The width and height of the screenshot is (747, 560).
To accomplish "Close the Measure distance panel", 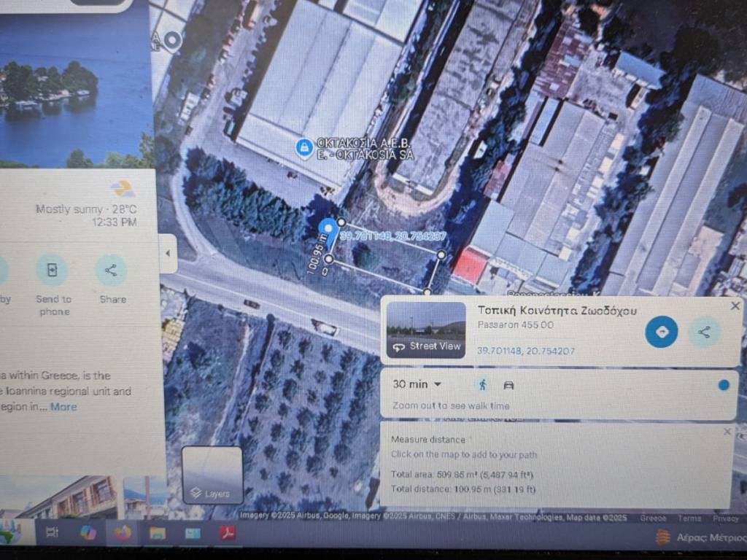I will click(727, 432).
